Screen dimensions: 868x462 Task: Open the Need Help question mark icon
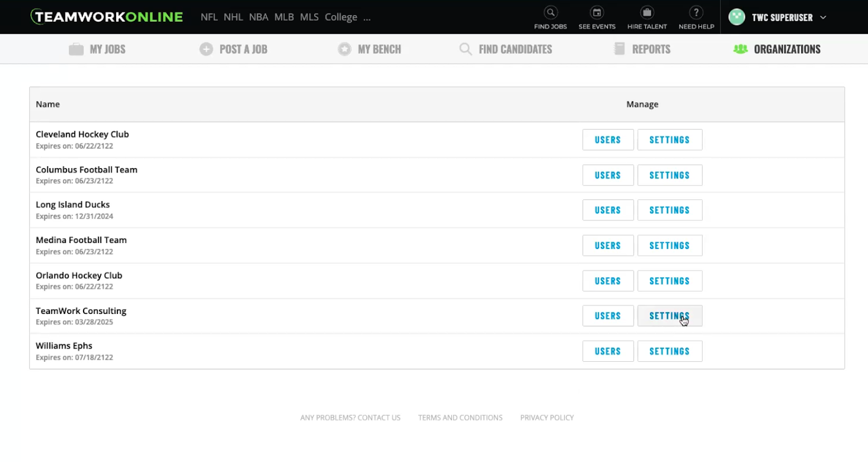[696, 12]
